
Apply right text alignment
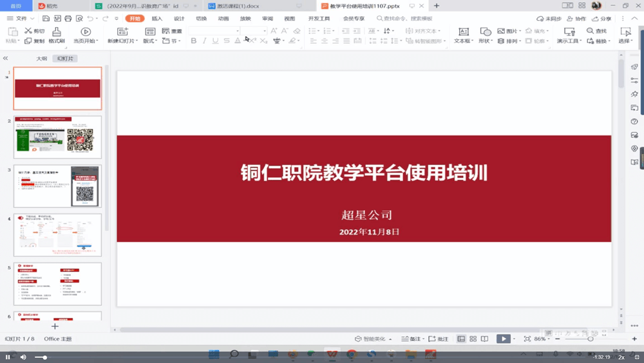(336, 41)
